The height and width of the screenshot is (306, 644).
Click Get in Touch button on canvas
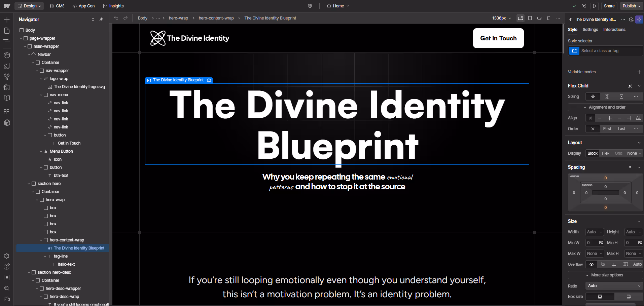pyautogui.click(x=498, y=38)
